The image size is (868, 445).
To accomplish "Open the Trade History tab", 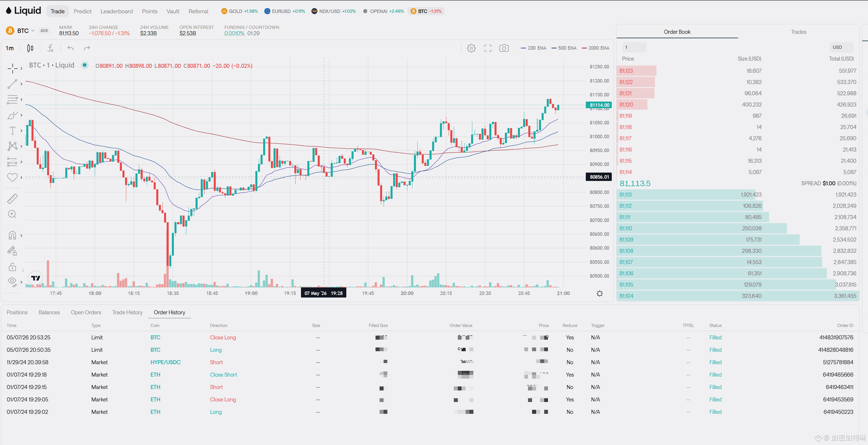I will (x=127, y=312).
